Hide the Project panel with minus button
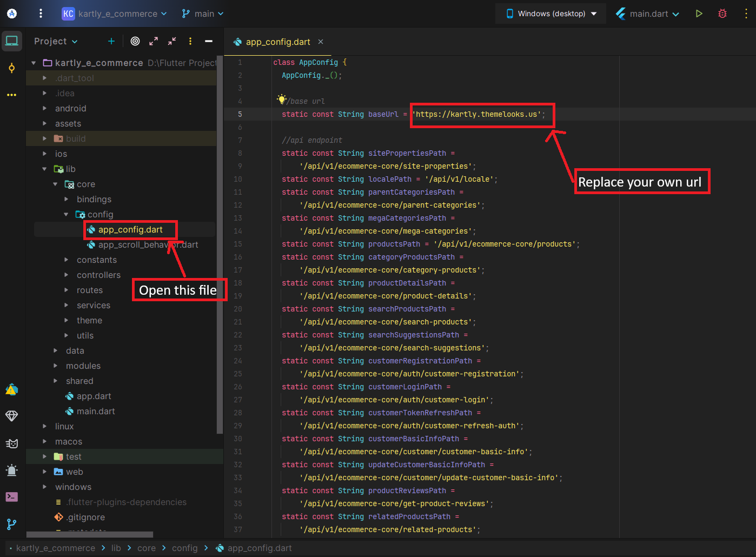756x557 pixels. [x=209, y=41]
